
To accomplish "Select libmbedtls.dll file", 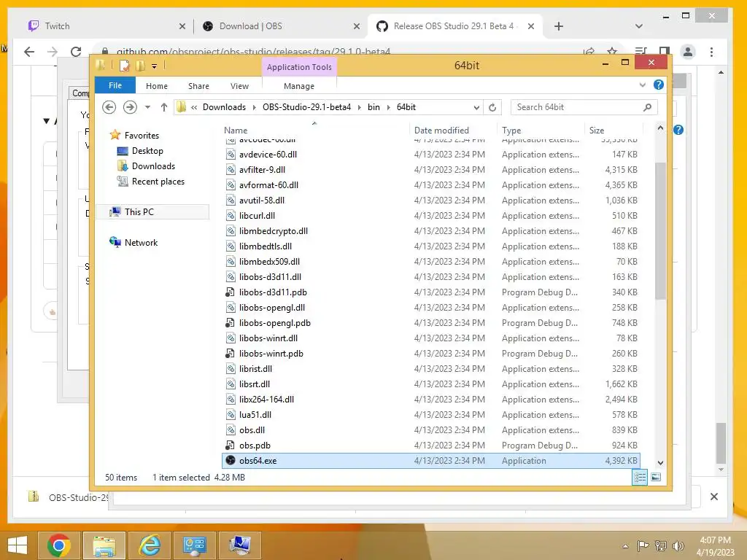I will tap(266, 246).
